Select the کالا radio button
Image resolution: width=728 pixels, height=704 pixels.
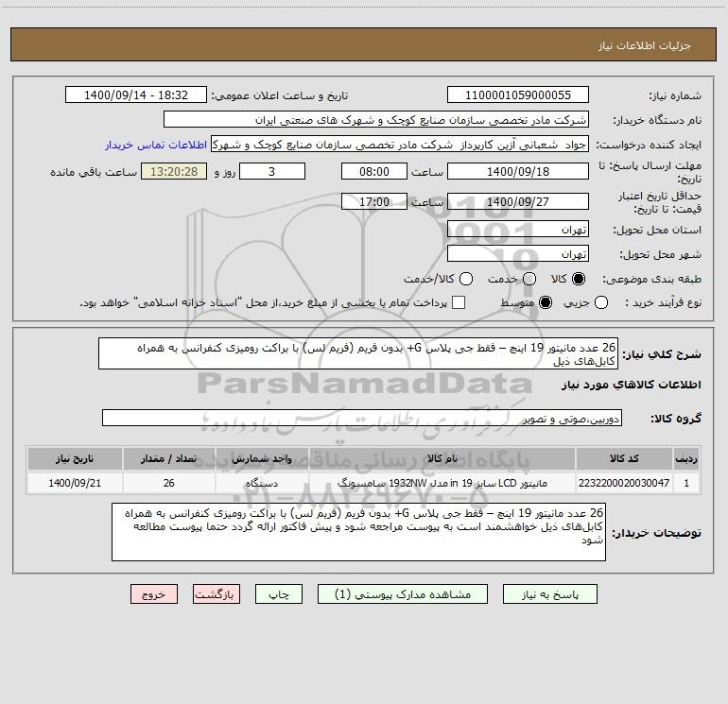tap(579, 279)
